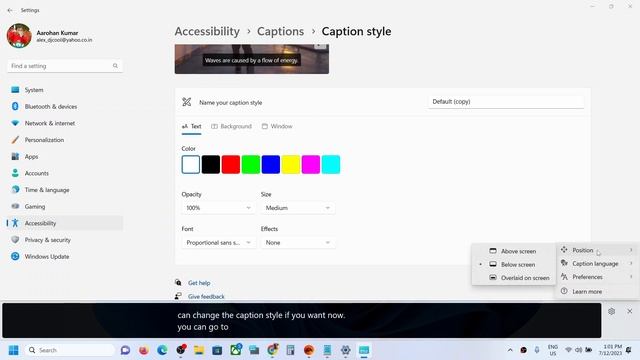Click the taskbar clock and date
This screenshot has height=360, width=640.
(x=611, y=350)
